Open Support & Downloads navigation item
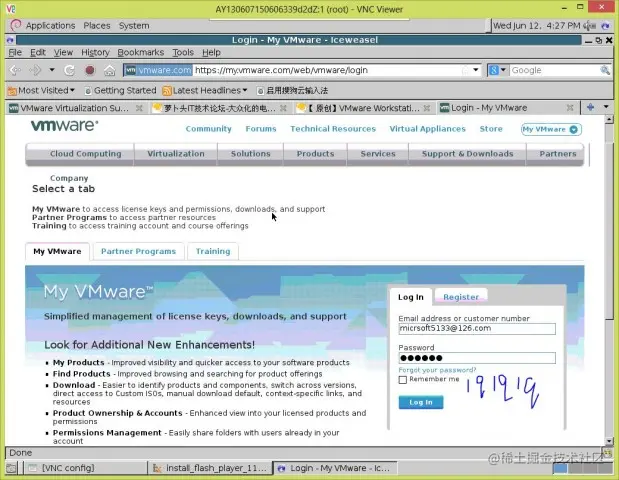The height and width of the screenshot is (480, 619). click(467, 154)
